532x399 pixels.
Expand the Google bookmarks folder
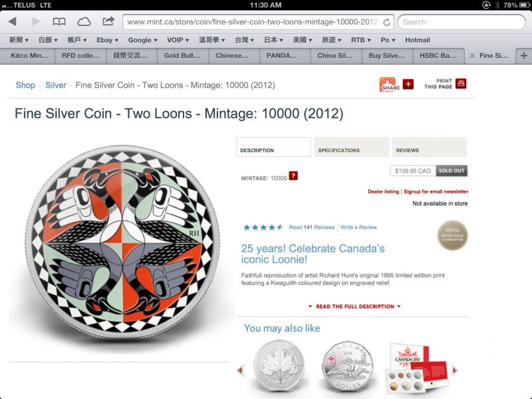click(x=142, y=40)
